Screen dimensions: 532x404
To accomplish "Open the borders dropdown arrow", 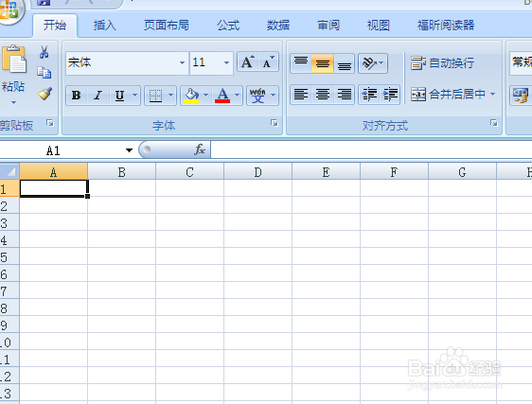I will (171, 96).
